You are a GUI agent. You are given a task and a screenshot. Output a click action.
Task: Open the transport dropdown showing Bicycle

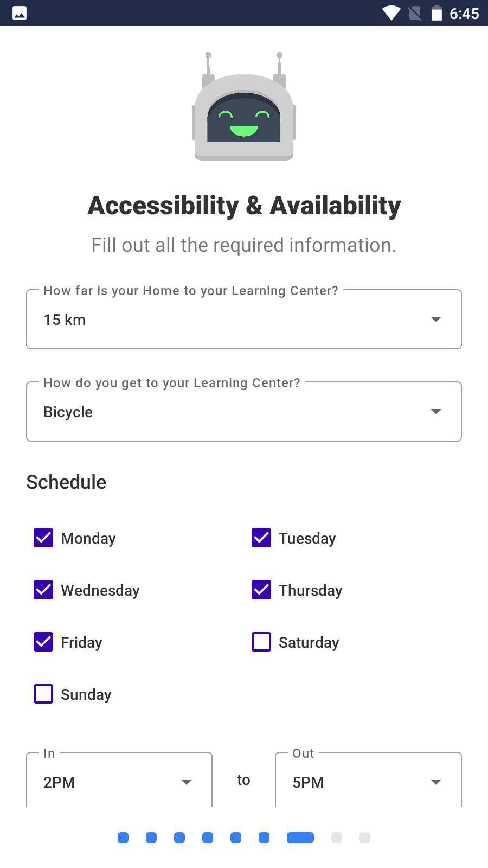point(244,412)
